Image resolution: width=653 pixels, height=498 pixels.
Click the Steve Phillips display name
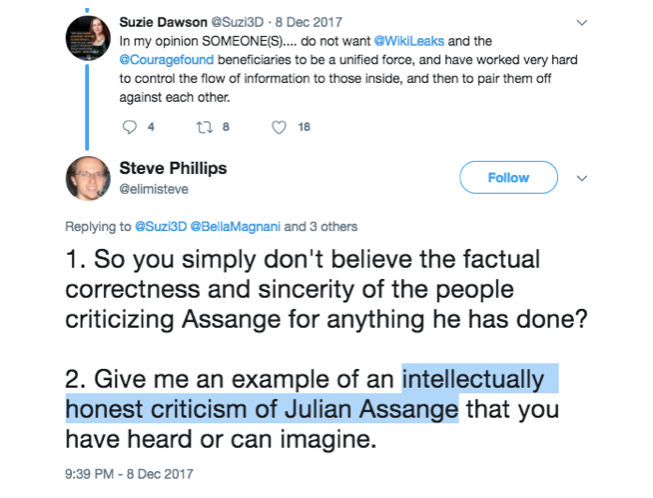(173, 168)
